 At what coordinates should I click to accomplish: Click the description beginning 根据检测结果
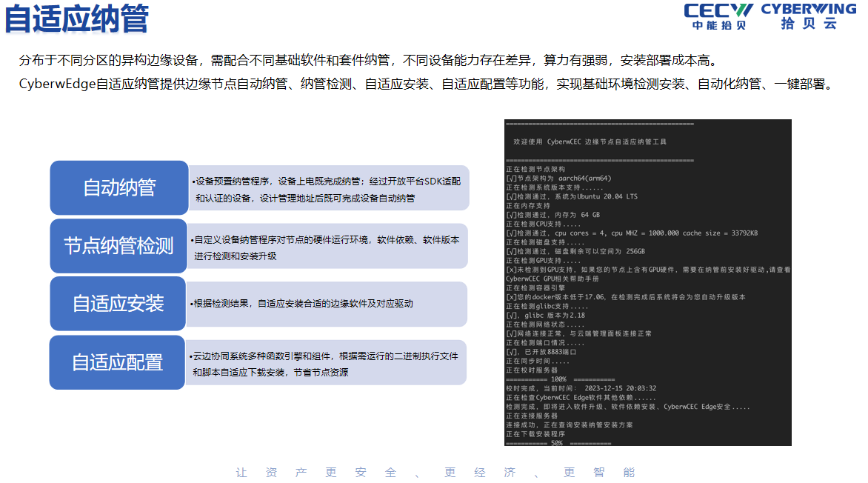pos(301,304)
